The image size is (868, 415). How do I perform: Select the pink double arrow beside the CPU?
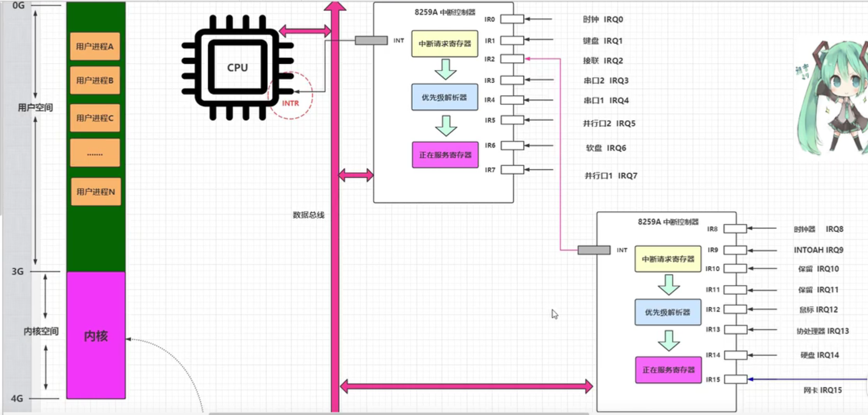pyautogui.click(x=305, y=31)
